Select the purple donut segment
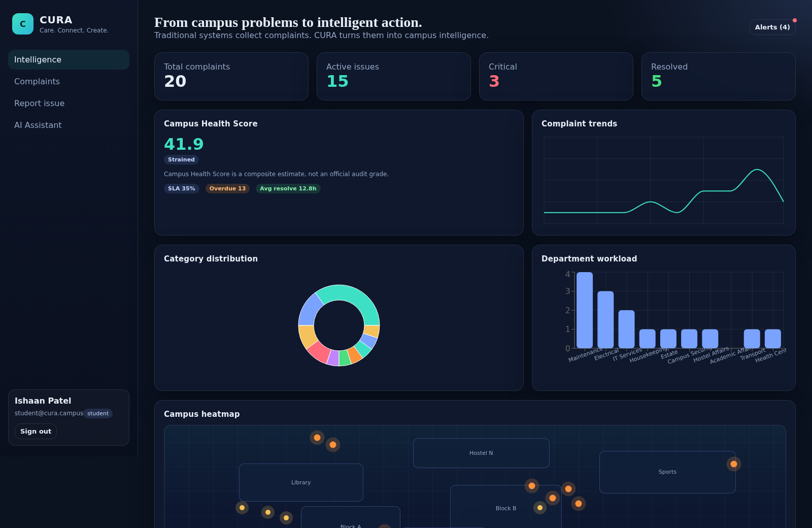The image size is (812, 528). (333, 357)
